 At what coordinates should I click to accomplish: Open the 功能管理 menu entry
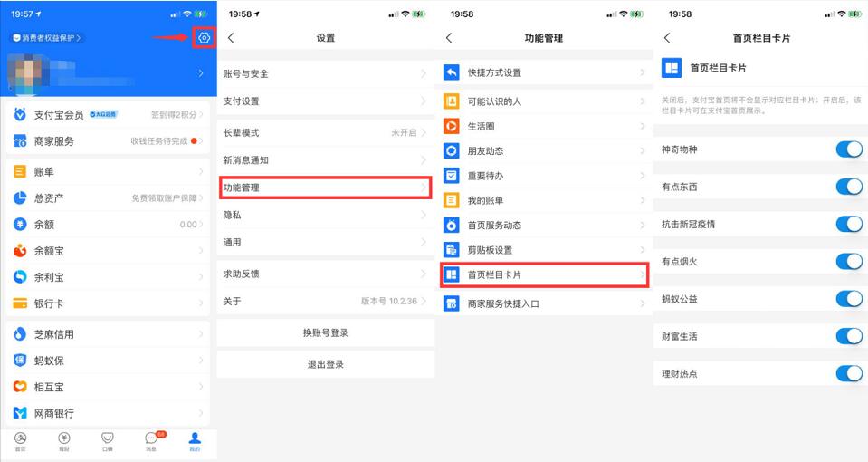[325, 188]
